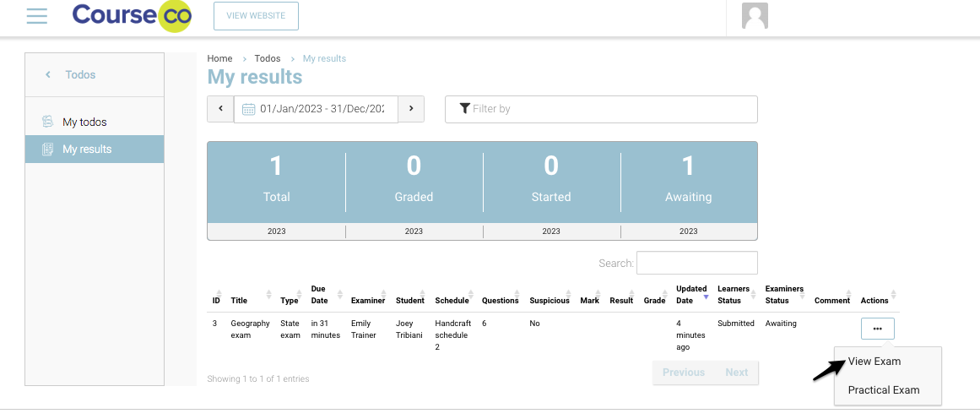The height and width of the screenshot is (419, 980).
Task: Click into the table Search field
Action: pos(696,263)
